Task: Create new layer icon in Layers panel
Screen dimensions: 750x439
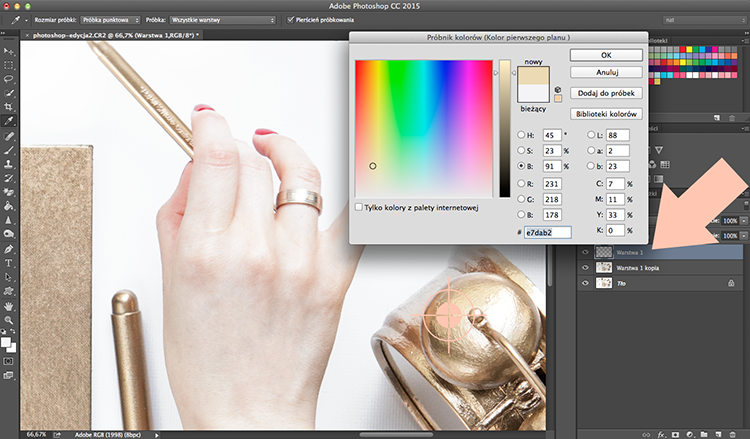Action: pos(718,435)
